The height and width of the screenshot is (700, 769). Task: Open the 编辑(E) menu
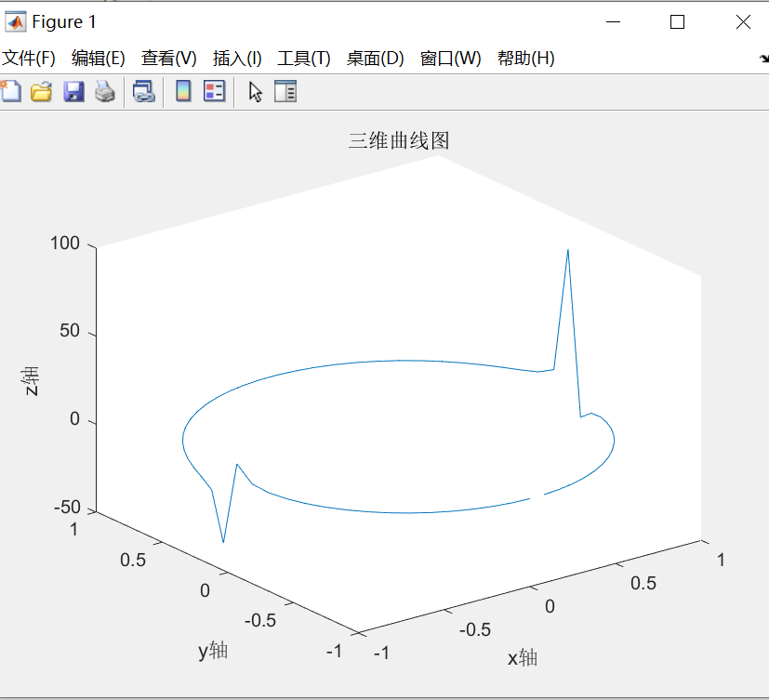pos(96,58)
